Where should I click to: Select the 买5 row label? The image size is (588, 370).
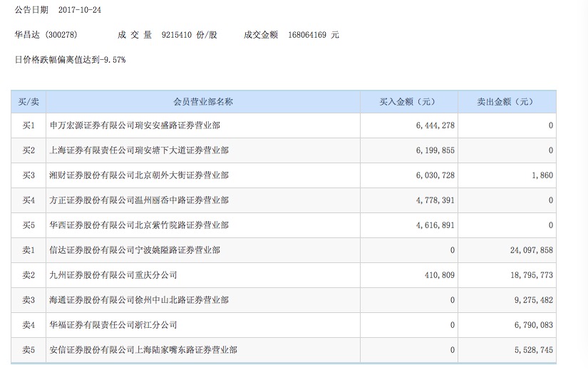point(29,225)
